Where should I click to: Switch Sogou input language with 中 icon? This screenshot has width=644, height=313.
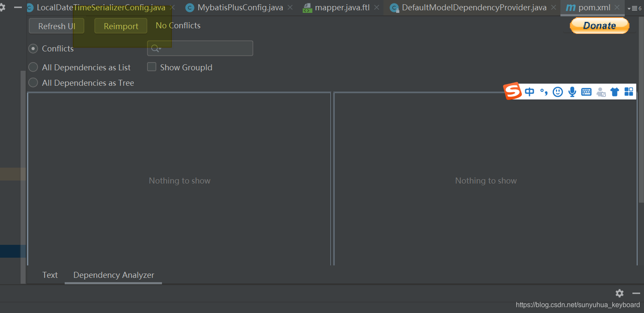pyautogui.click(x=530, y=92)
